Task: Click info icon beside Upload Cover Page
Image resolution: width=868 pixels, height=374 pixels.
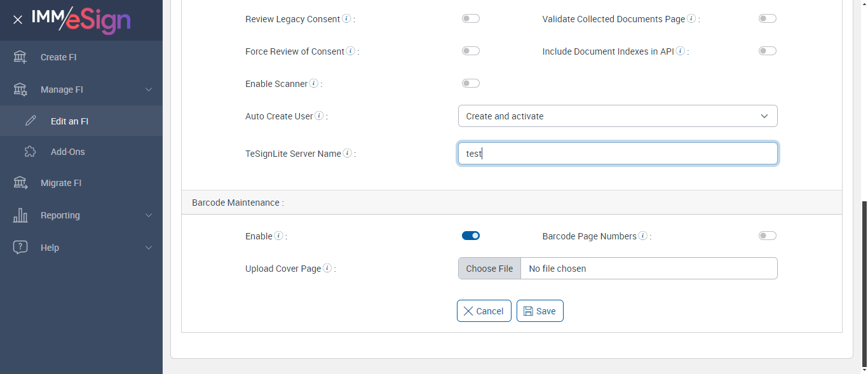Action: (x=327, y=268)
